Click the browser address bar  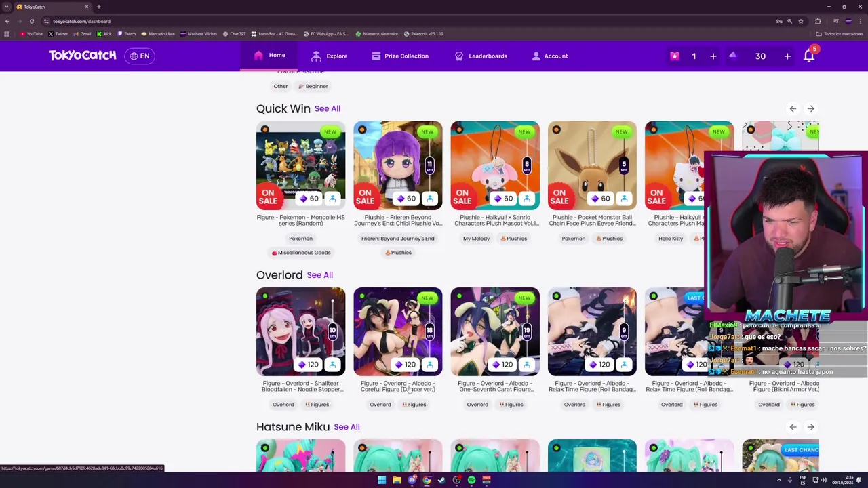407,21
